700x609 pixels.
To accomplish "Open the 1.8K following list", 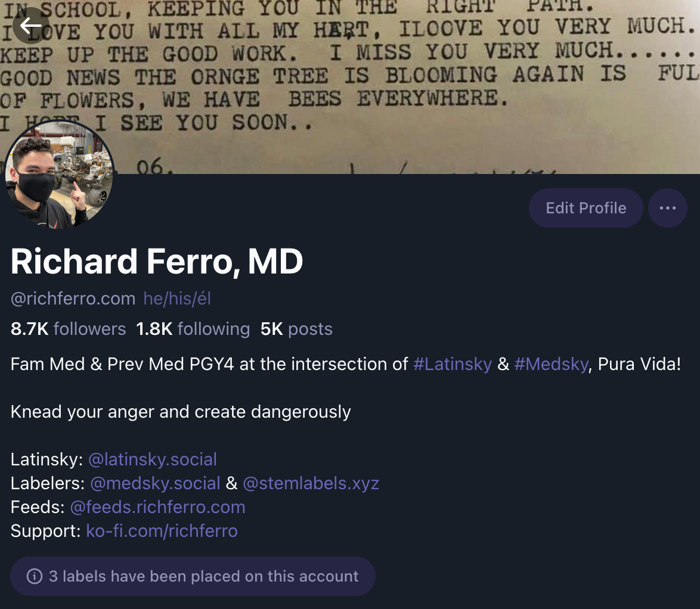I will pyautogui.click(x=193, y=329).
